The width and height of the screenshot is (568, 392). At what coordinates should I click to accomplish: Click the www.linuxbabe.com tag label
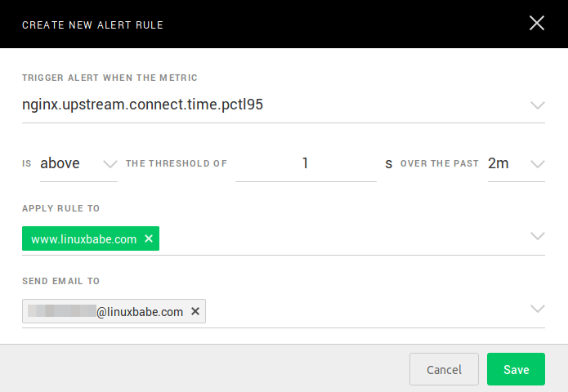[x=83, y=238]
